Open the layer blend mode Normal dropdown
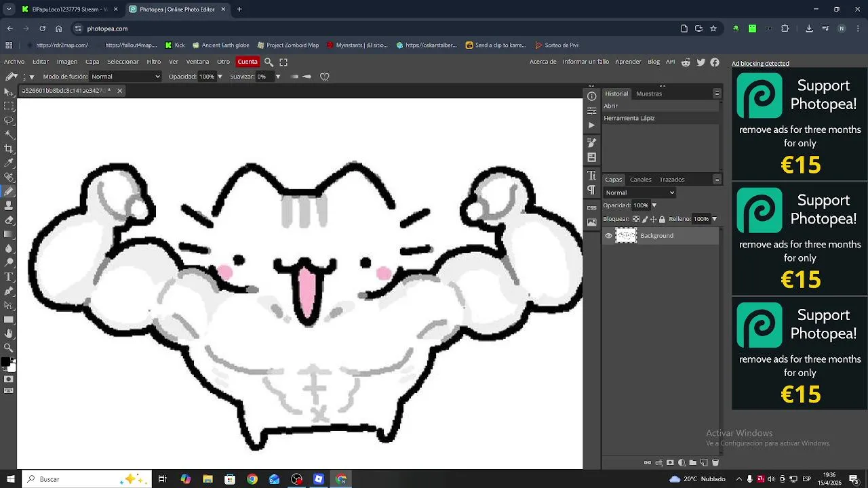Image resolution: width=868 pixels, height=488 pixels. 639,192
